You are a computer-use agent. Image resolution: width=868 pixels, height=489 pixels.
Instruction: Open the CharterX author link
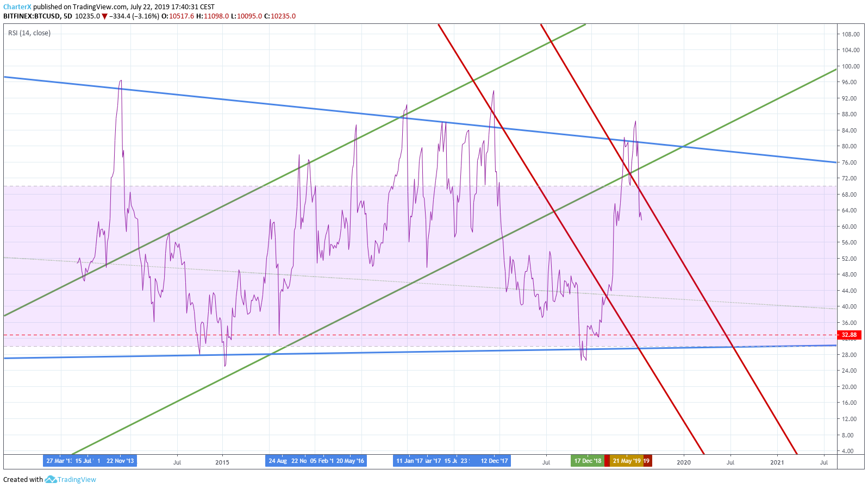pos(17,7)
